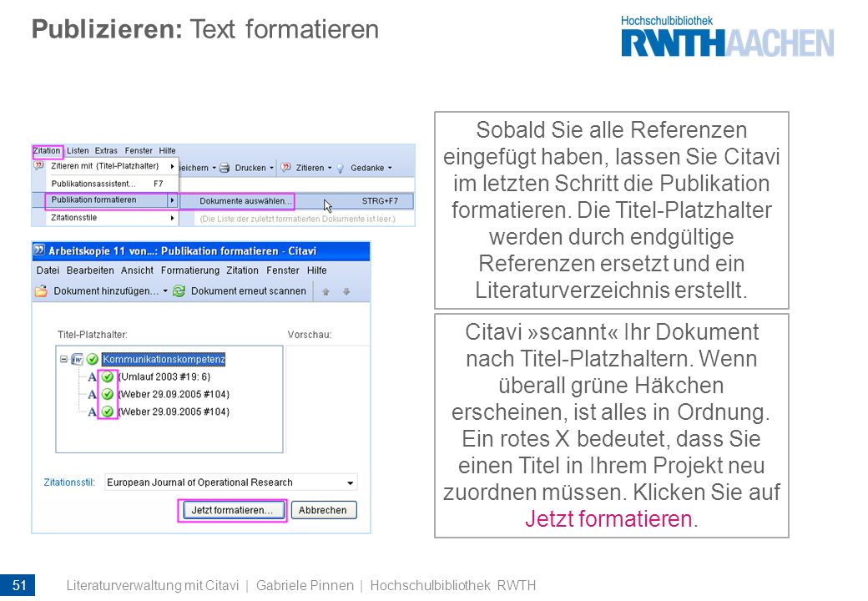
Task: Open the Zitieren toolbar dropdown arrow
Action: [x=330, y=168]
